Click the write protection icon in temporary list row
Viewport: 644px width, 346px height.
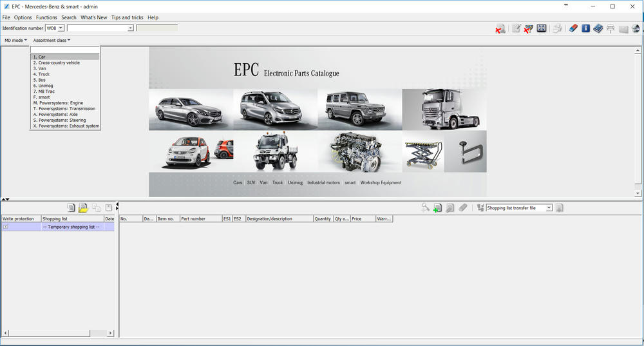[6, 227]
